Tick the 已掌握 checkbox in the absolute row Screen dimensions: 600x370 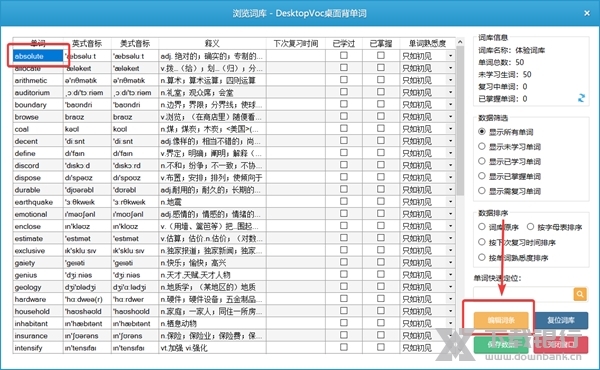click(381, 55)
